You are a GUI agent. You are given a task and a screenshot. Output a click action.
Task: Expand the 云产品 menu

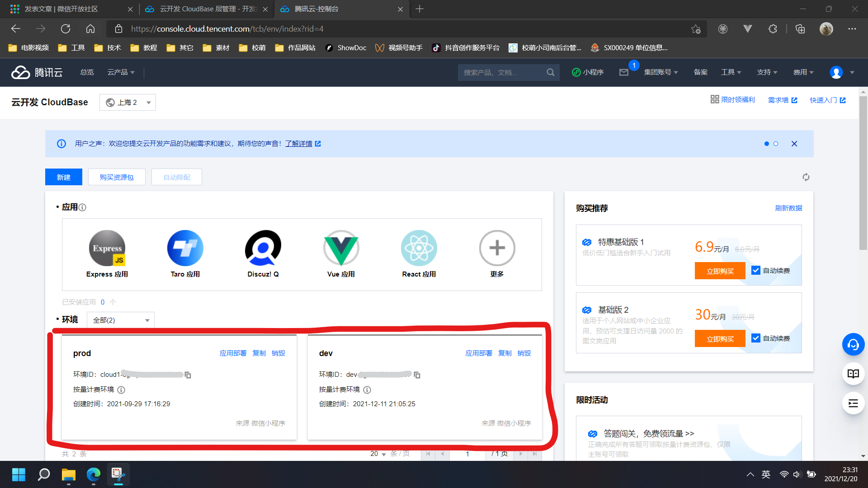[x=121, y=72]
